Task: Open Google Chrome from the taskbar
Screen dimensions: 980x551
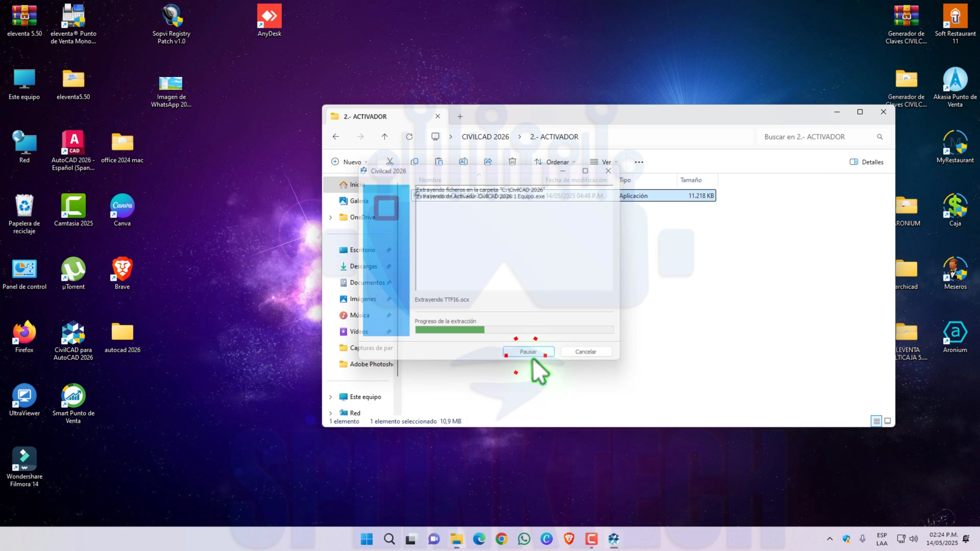Action: tap(502, 539)
